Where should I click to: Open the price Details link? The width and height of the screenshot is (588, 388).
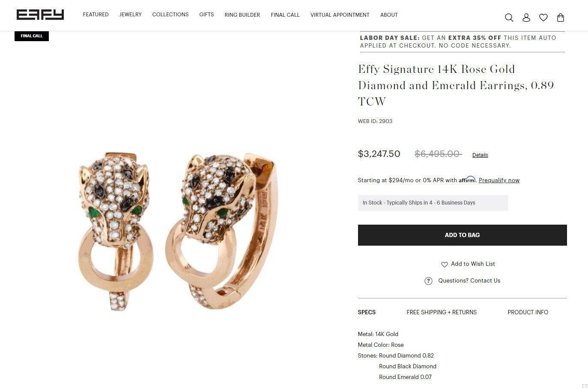click(480, 155)
